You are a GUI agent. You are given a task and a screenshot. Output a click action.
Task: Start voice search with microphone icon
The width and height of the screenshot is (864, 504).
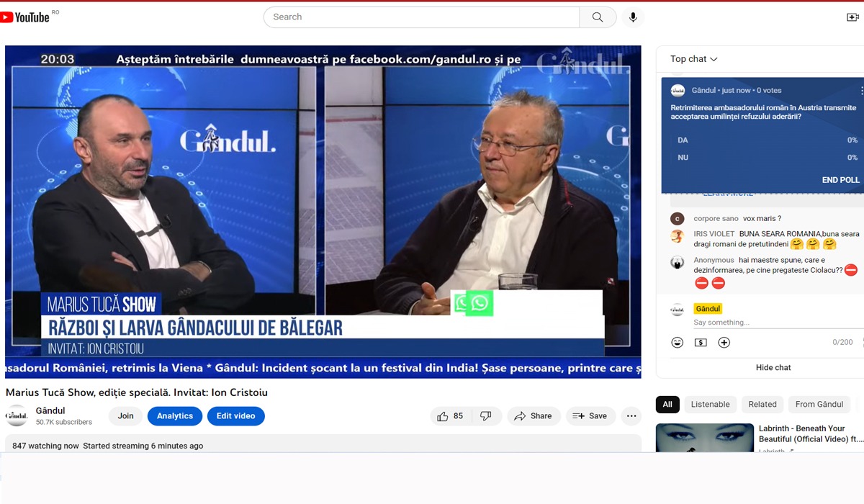[633, 17]
